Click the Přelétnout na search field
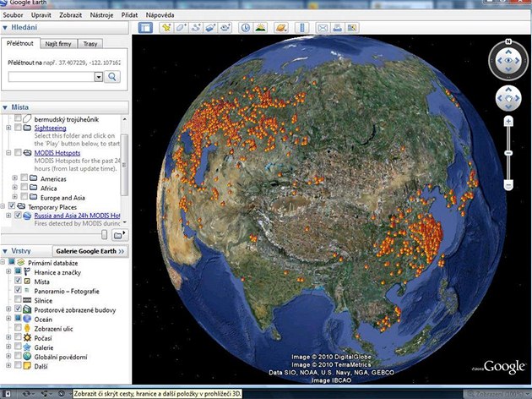Image resolution: width=532 pixels, height=399 pixels. coord(52,77)
